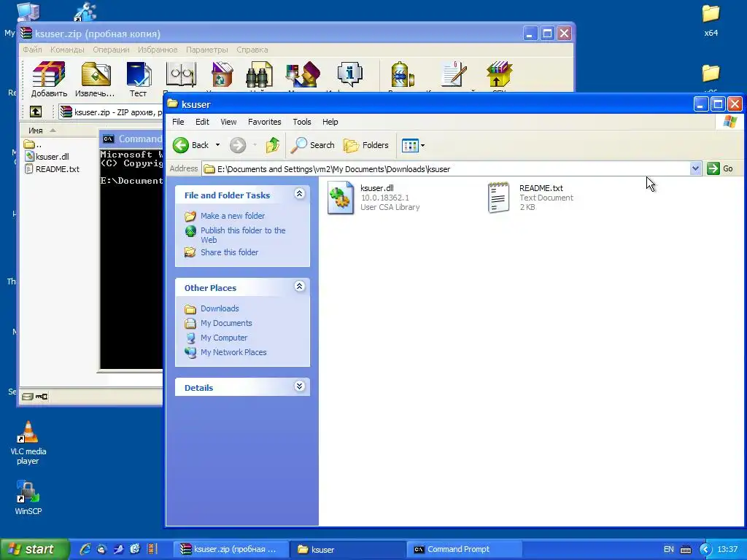The width and height of the screenshot is (747, 560).
Task: Toggle the Folders pane button
Action: pos(366,145)
